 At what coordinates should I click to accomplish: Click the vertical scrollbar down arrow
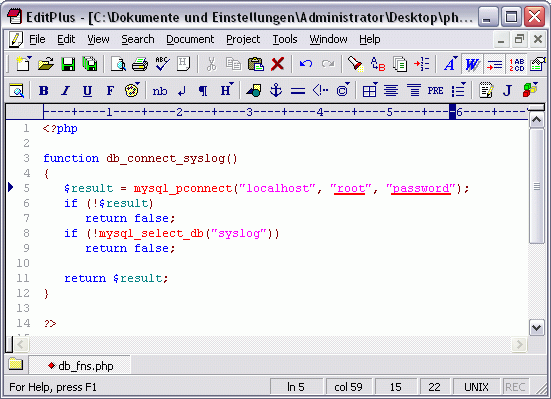[536, 328]
